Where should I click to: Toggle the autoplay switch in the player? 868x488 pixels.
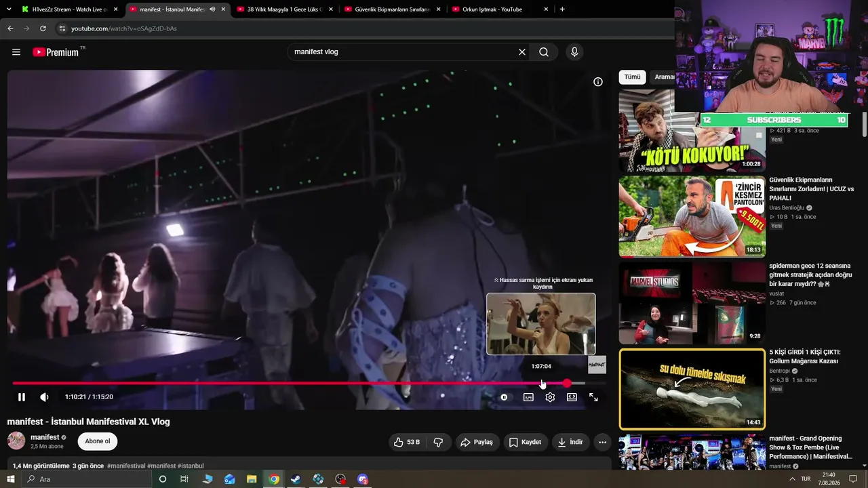pyautogui.click(x=504, y=397)
